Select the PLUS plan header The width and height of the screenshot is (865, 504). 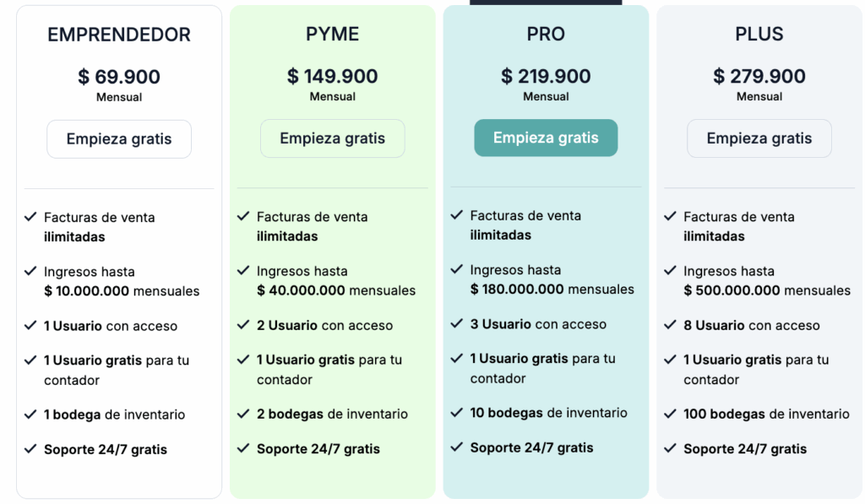click(x=759, y=35)
